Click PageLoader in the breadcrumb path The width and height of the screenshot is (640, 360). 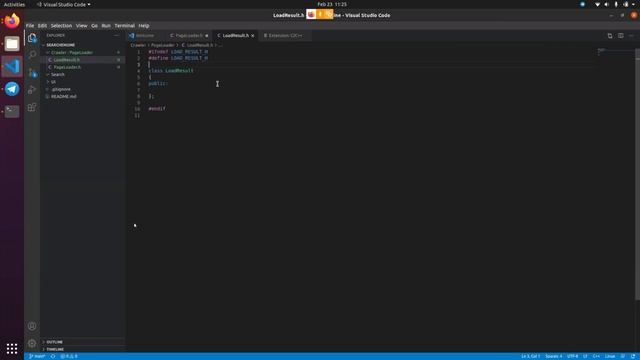click(163, 45)
